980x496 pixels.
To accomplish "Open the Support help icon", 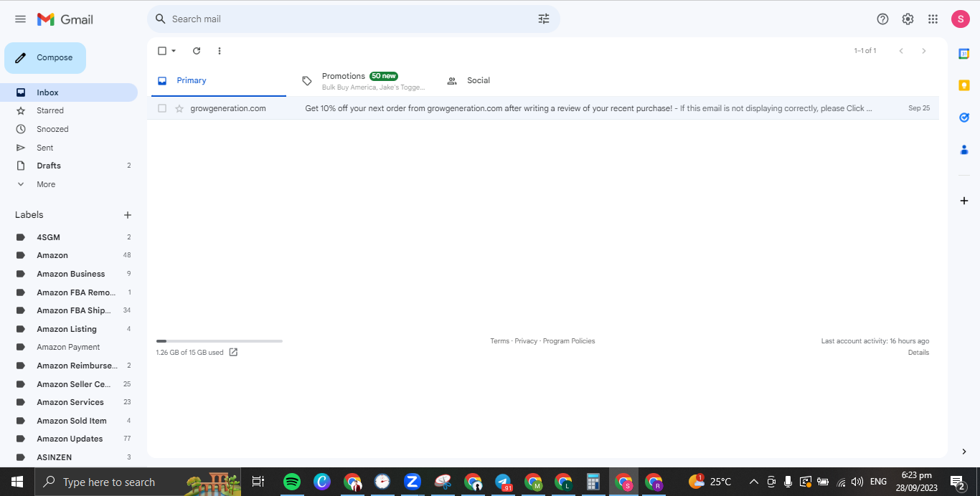I will (x=883, y=19).
